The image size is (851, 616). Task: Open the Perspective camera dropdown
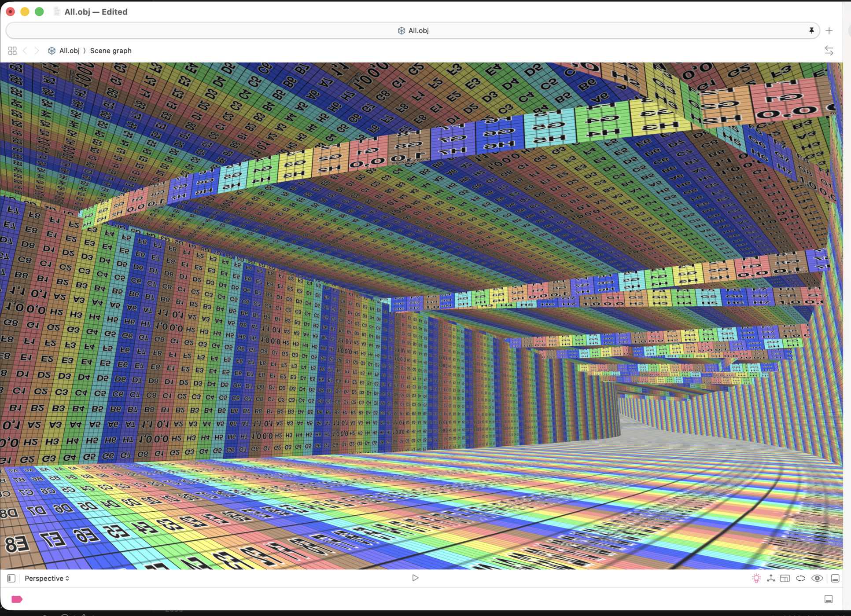pos(47,578)
